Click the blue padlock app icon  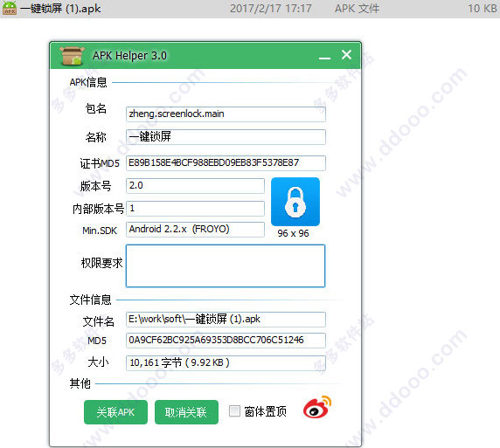pos(295,202)
